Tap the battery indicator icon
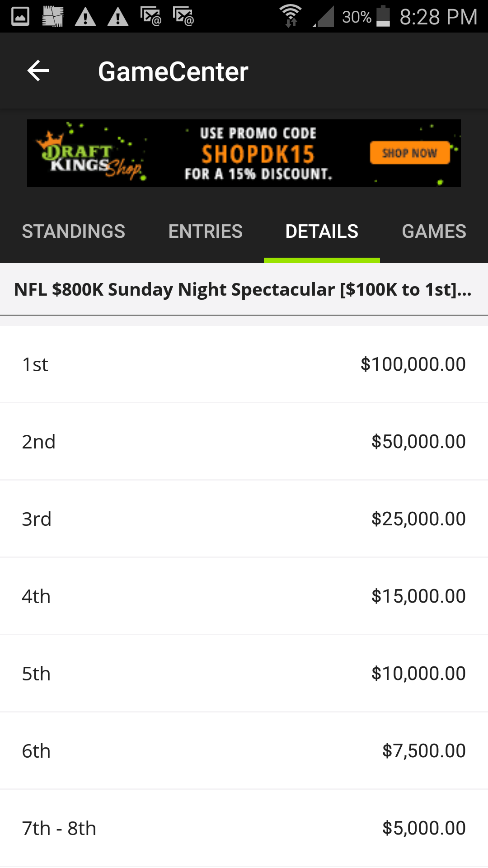 [383, 16]
